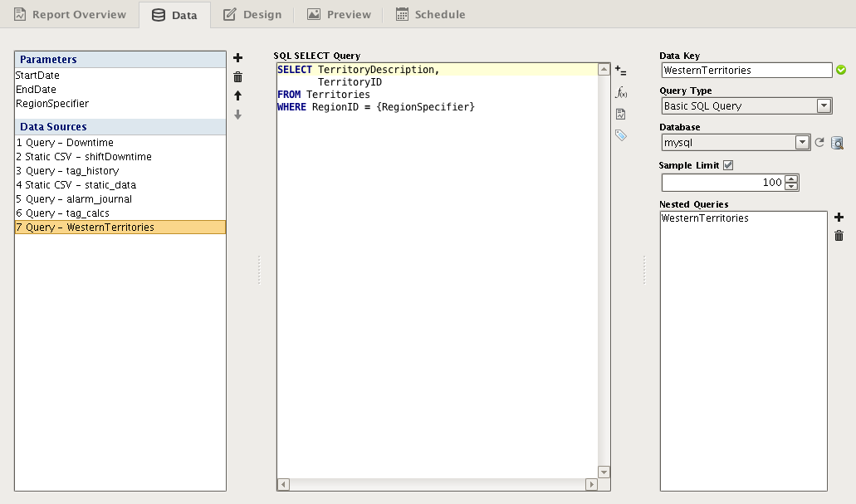Screen dimensions: 856x504
Task: Click the green checkmark beside Data Key
Action: click(841, 70)
